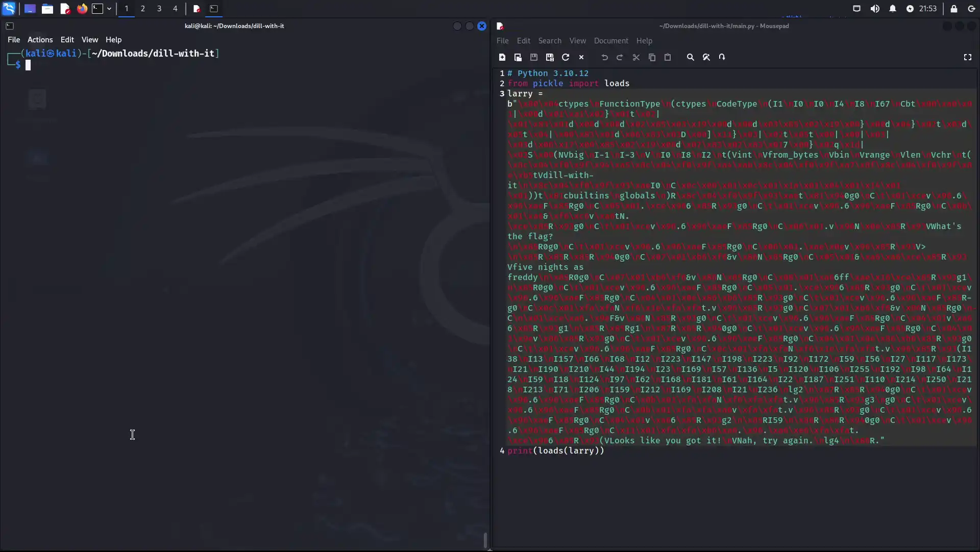Click the lock screen icon
Viewport: 980px width, 552px height.
pyautogui.click(x=954, y=9)
